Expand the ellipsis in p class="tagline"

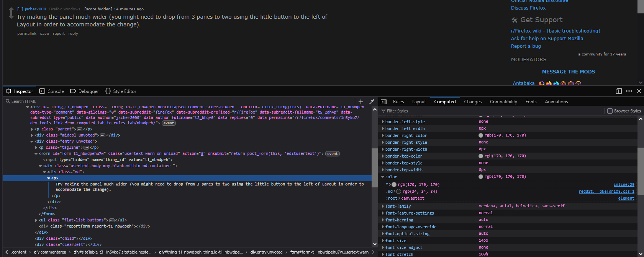tap(86, 148)
